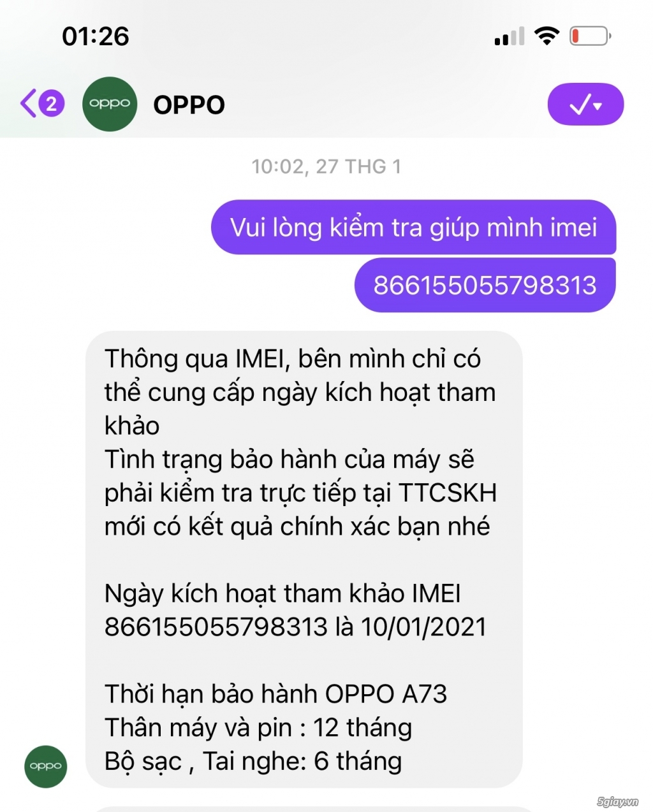Select the sent message Vui lòng kiểm tra
This screenshot has width=653, height=812.
point(414,228)
